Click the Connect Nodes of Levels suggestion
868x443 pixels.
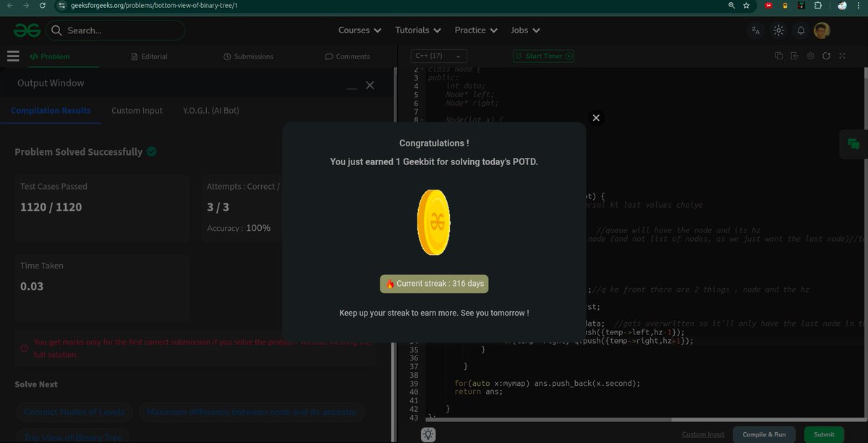coord(75,412)
